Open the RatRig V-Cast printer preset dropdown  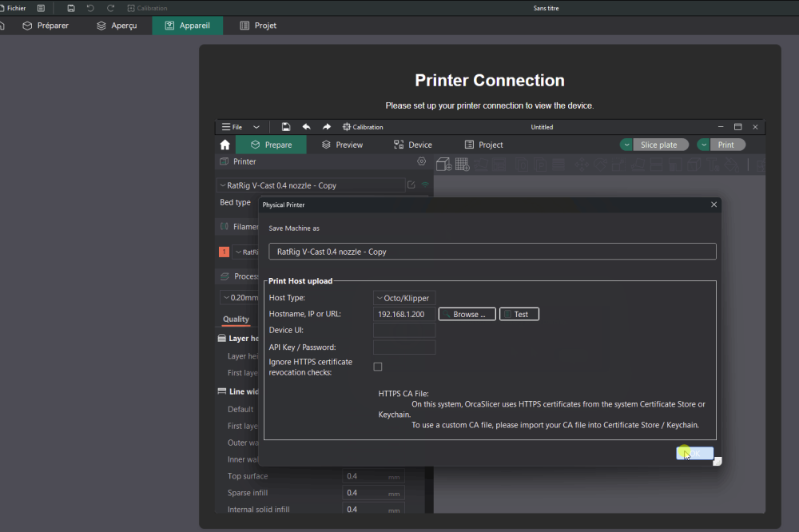(x=312, y=185)
